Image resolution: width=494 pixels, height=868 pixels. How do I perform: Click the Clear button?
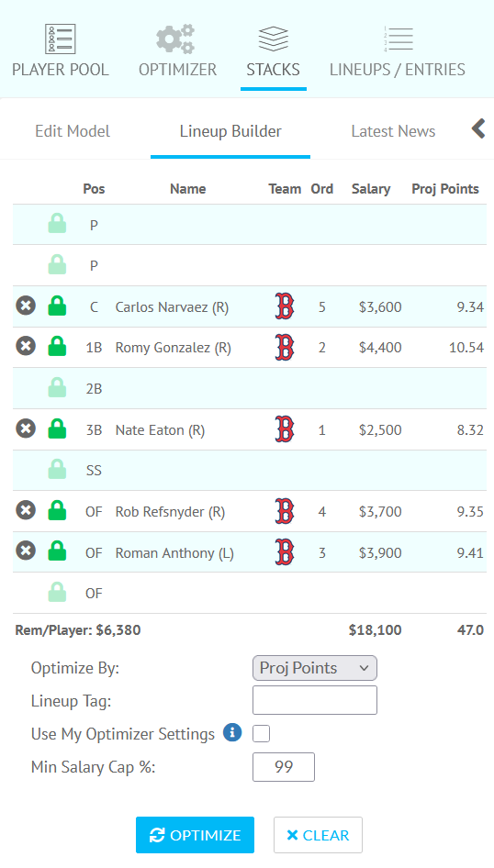318,835
